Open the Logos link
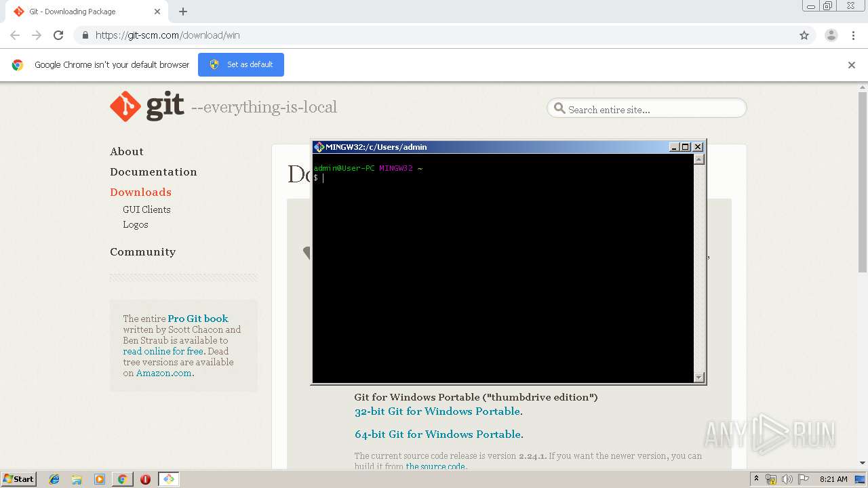 136,224
